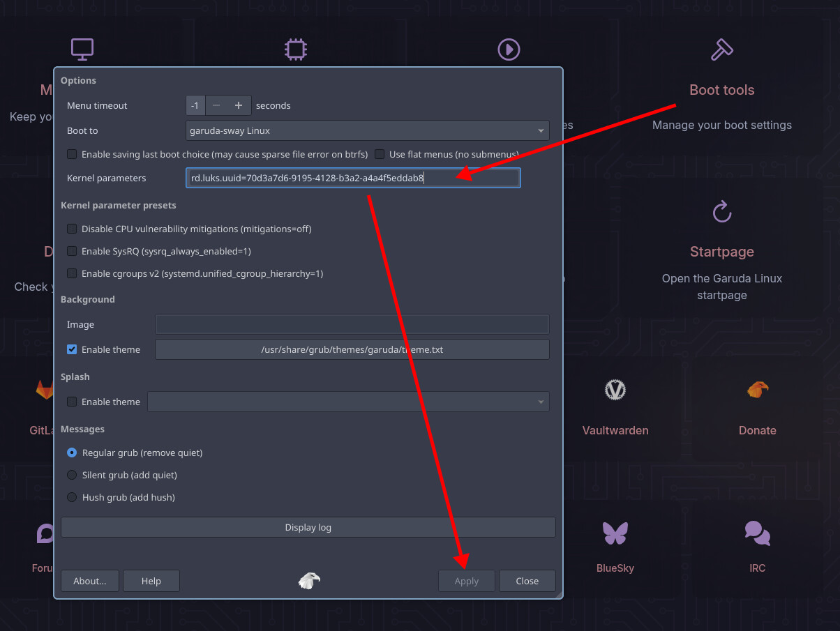This screenshot has width=840, height=631.
Task: Open the Startpage refresh icon
Action: point(721,211)
